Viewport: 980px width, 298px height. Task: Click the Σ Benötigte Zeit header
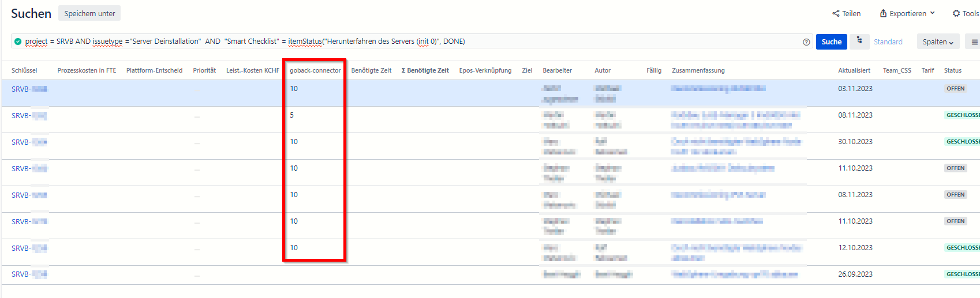click(x=425, y=70)
